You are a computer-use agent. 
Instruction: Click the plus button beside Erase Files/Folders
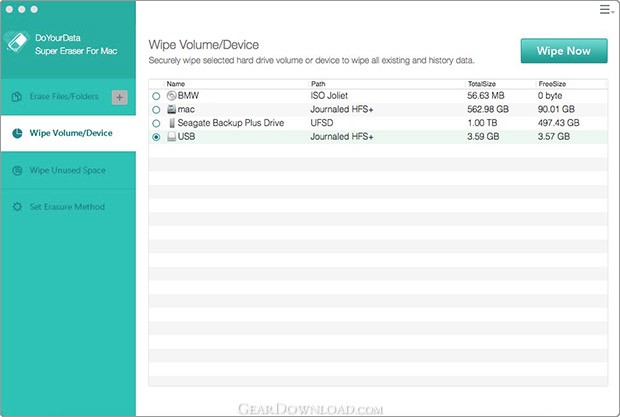point(119,97)
